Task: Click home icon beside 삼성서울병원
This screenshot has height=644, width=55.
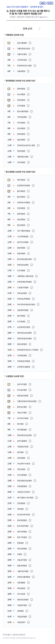Action: [x=30, y=43]
